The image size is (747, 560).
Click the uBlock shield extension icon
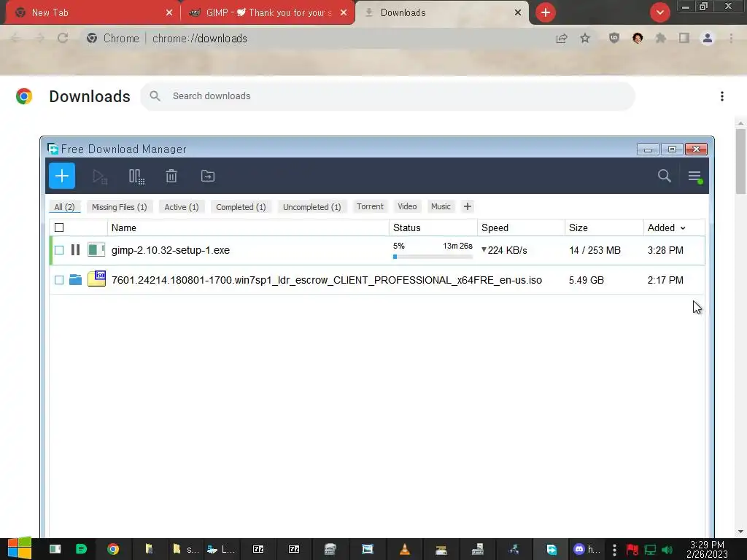click(614, 38)
